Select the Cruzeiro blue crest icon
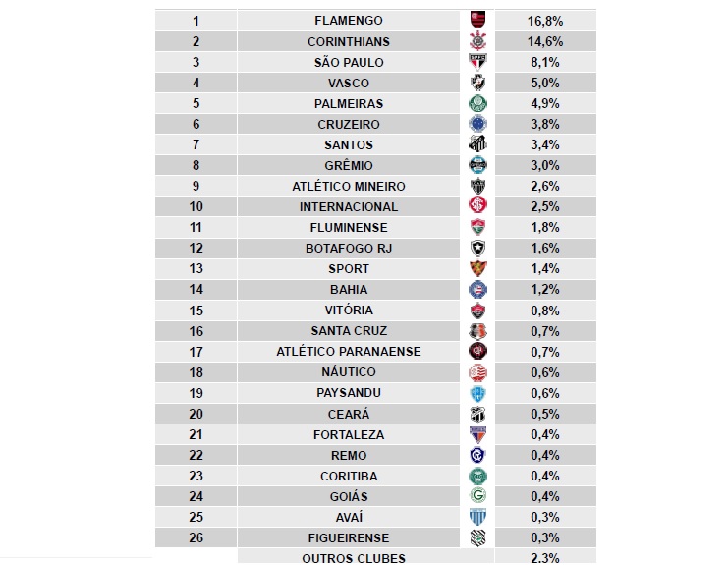 (x=478, y=124)
